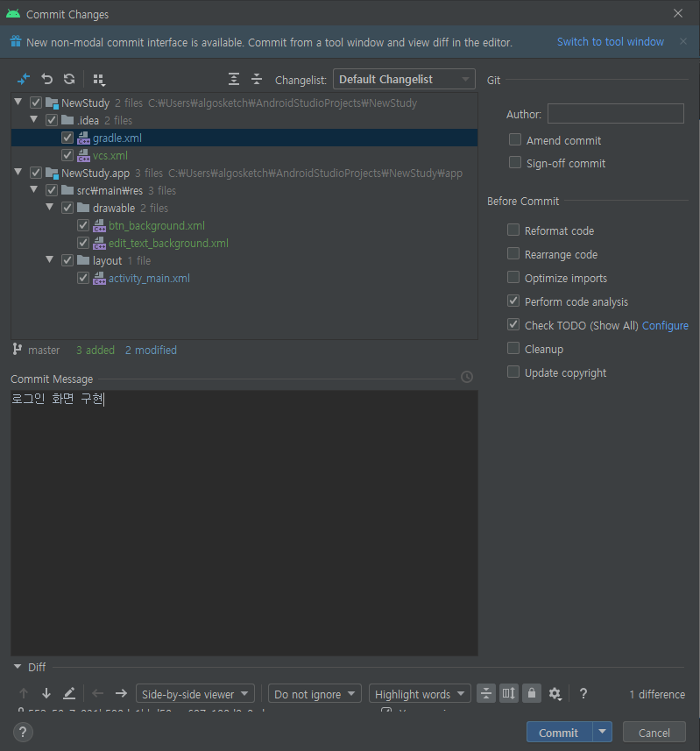Check the Cleanup option
This screenshot has height=751, width=700.
[x=513, y=348]
